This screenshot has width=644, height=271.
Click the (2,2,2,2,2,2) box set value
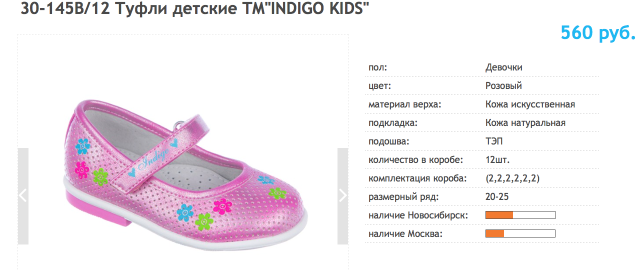coord(512,178)
